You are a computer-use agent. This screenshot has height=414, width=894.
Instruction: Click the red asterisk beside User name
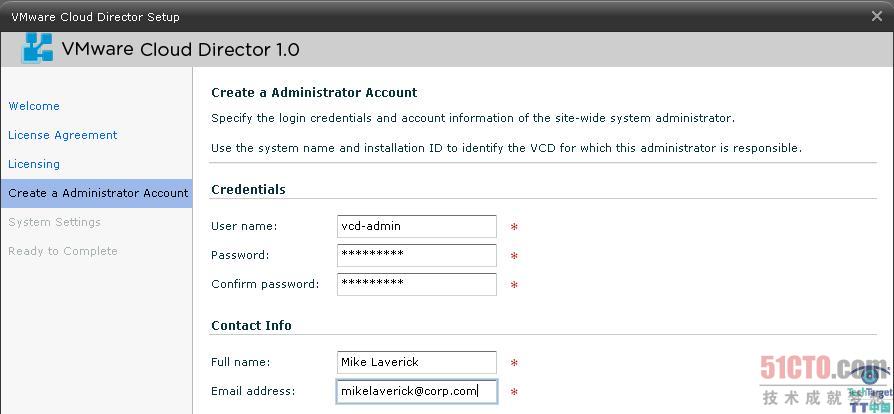[x=514, y=228]
